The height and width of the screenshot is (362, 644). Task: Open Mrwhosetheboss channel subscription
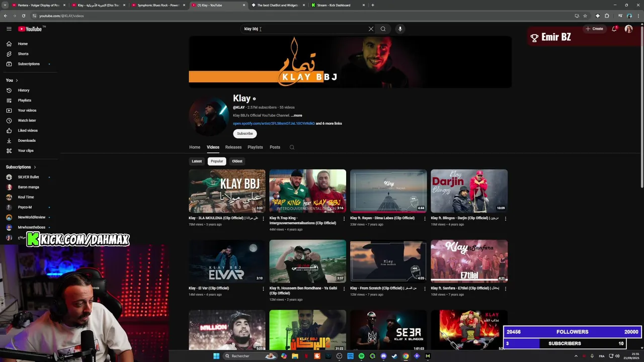tap(29, 227)
